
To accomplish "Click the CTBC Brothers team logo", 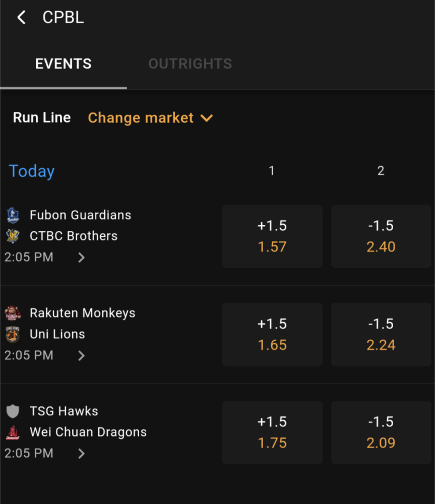I will [x=13, y=236].
